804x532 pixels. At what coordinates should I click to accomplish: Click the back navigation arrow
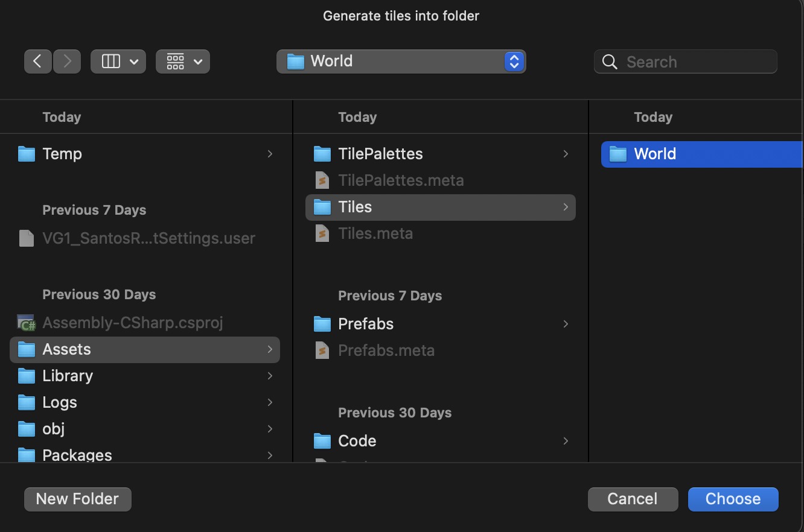pos(37,61)
